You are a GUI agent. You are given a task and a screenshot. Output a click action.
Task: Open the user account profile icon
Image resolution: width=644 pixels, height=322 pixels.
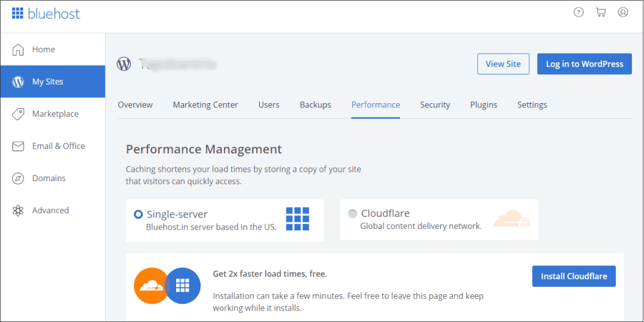(x=623, y=13)
